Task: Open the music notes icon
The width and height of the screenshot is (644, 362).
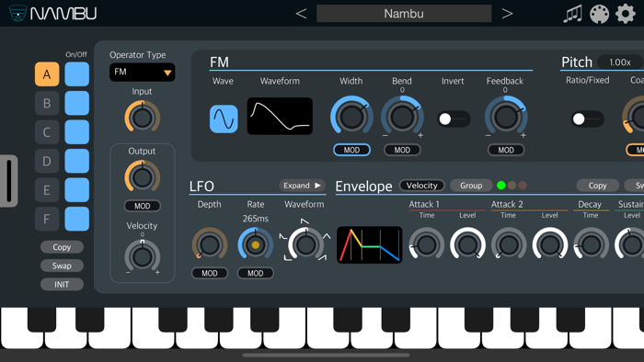Action: (572, 14)
